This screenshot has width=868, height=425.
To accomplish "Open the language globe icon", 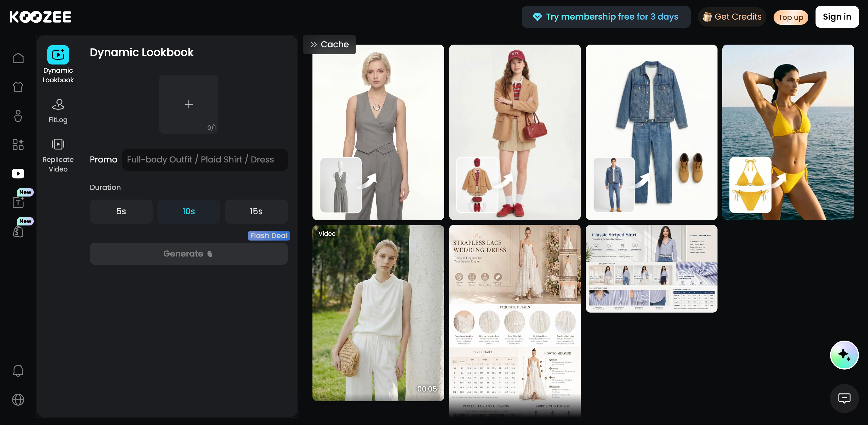I will [x=18, y=400].
